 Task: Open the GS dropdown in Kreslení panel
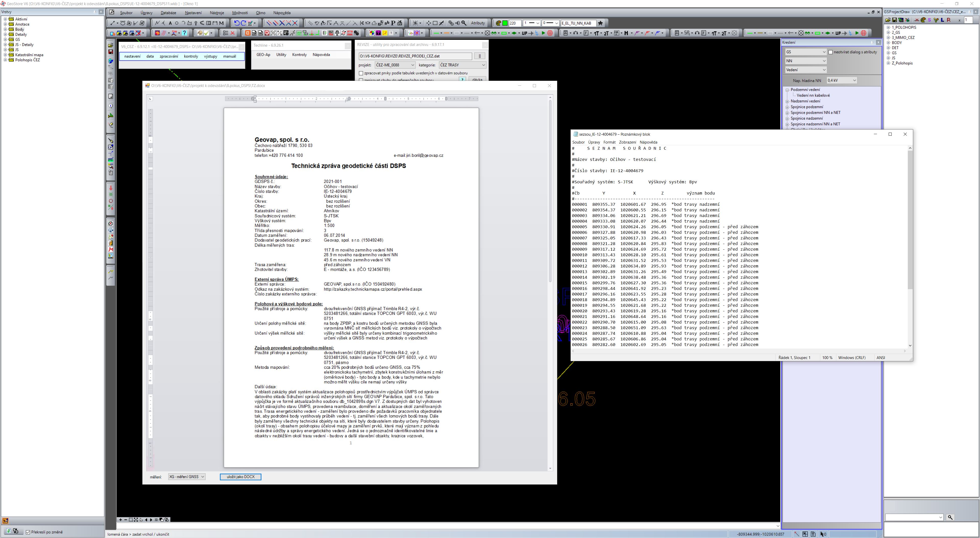[x=806, y=52]
